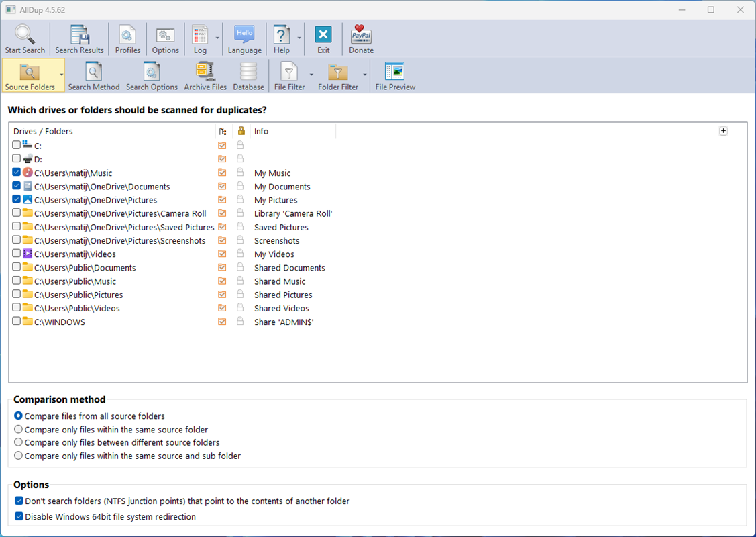
Task: Click the lock icon for D: drive
Action: [x=240, y=158]
